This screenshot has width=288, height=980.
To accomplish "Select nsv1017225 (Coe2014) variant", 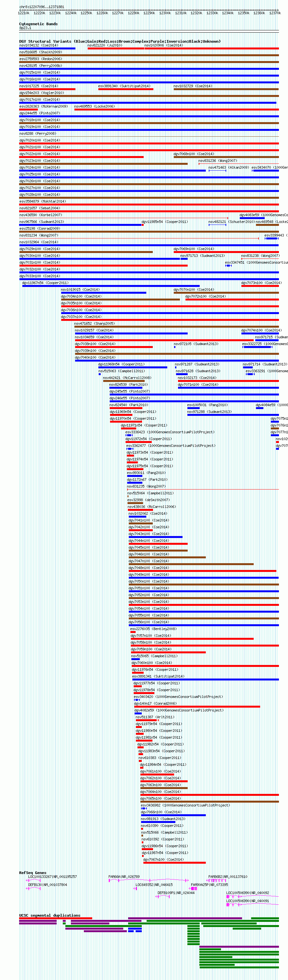I will 39,86.
